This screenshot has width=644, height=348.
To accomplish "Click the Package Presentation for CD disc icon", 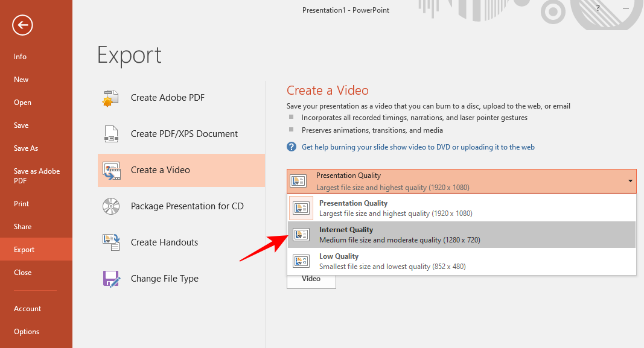I will [111, 206].
